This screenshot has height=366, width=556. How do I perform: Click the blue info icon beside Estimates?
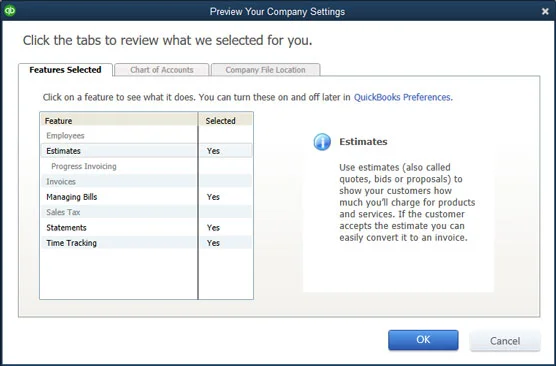(x=322, y=142)
